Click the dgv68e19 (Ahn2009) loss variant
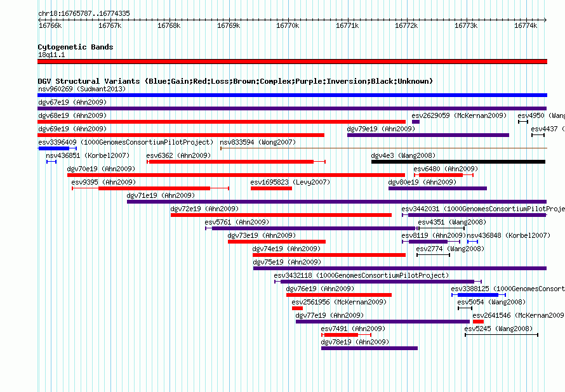565x392 pixels. click(222, 122)
